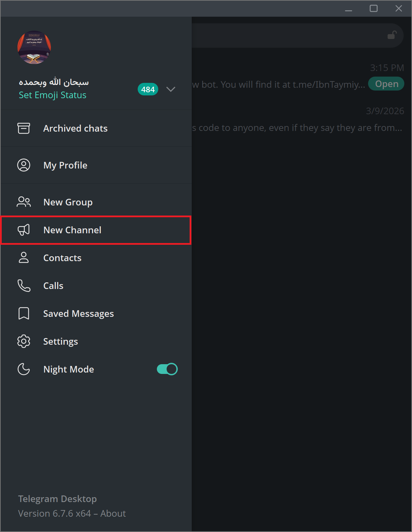Click the profile avatar picture

[x=34, y=47]
